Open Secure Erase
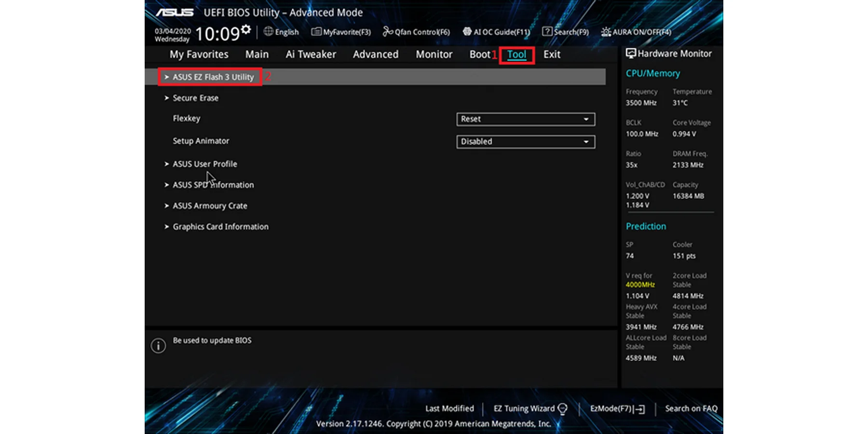868x434 pixels. (x=195, y=98)
